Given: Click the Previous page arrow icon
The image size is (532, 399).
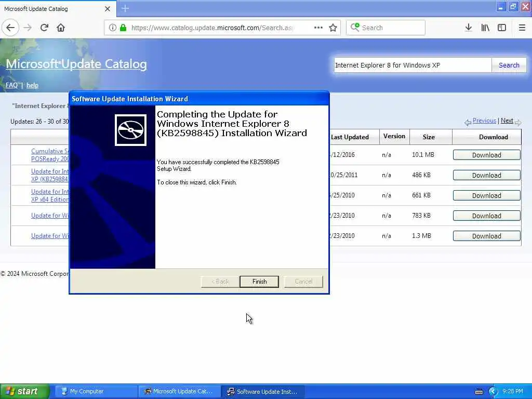Looking at the screenshot, I should click(468, 123).
